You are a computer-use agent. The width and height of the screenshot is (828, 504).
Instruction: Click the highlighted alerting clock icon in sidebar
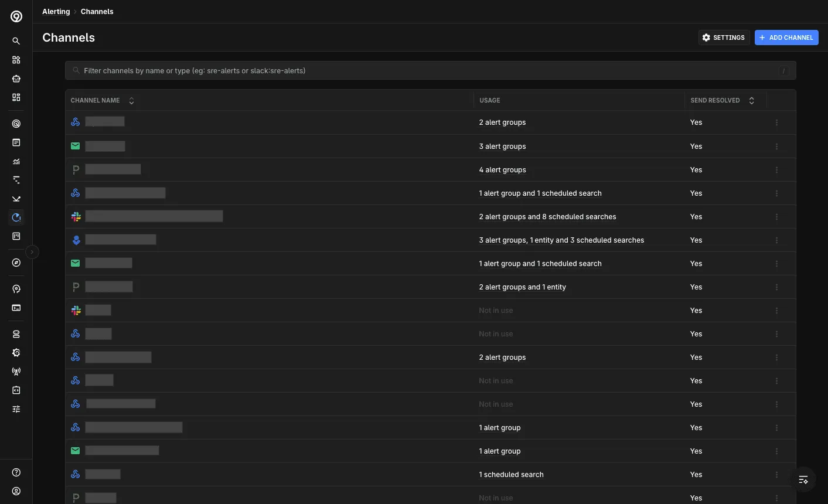tap(16, 217)
